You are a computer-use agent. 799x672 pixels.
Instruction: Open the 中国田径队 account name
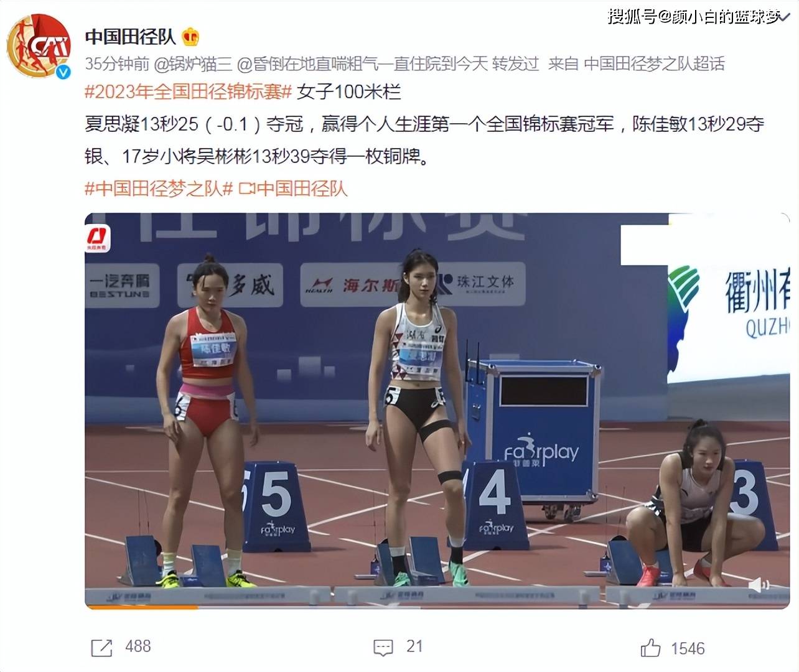[x=131, y=37]
